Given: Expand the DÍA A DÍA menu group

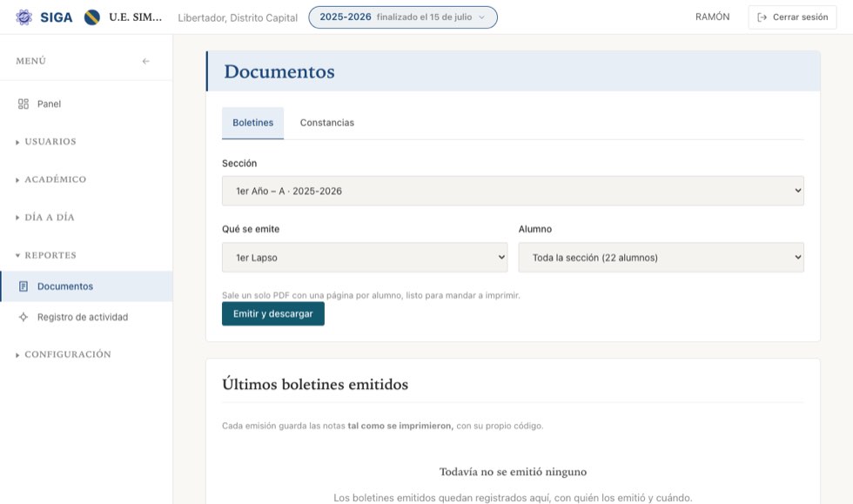Looking at the screenshot, I should pyautogui.click(x=45, y=217).
